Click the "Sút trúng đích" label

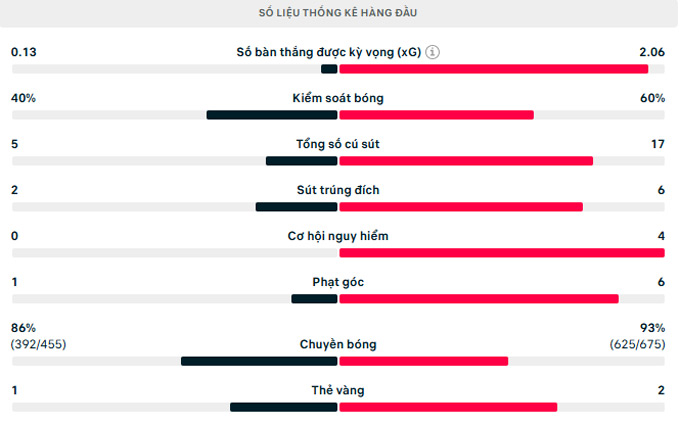[x=338, y=190]
